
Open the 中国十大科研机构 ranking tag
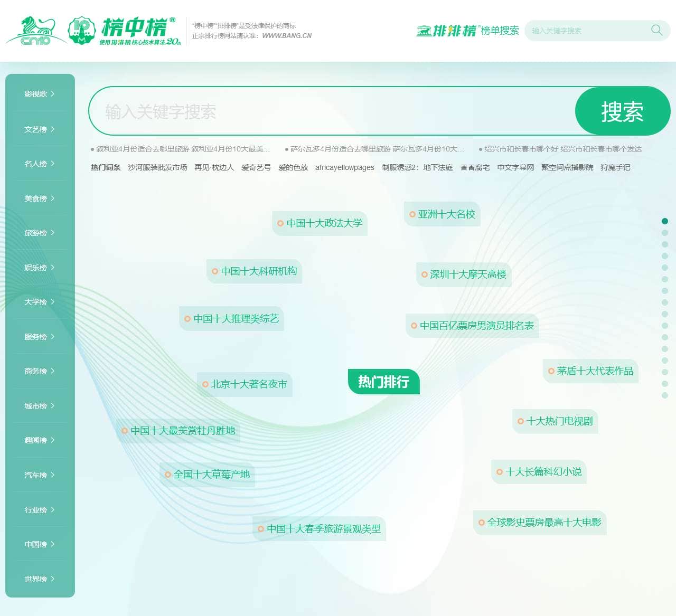click(254, 271)
